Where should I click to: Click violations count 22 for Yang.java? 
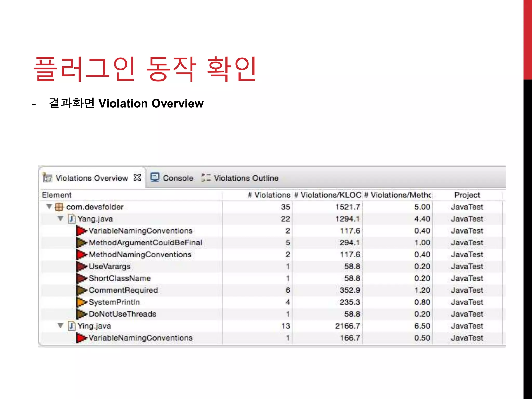point(285,219)
